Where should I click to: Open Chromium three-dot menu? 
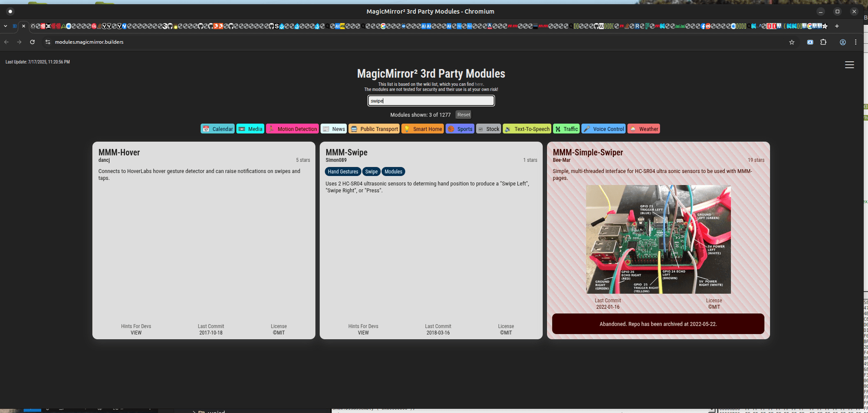(855, 42)
